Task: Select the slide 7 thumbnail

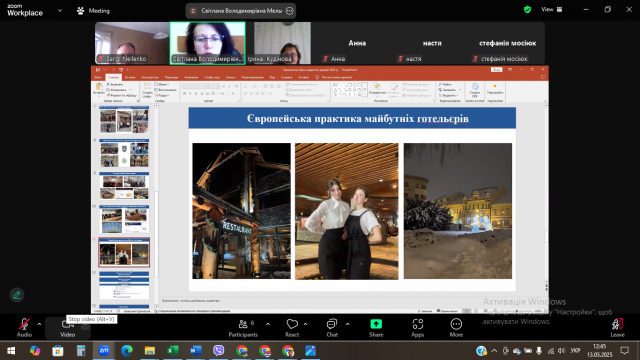Action: coord(124,120)
